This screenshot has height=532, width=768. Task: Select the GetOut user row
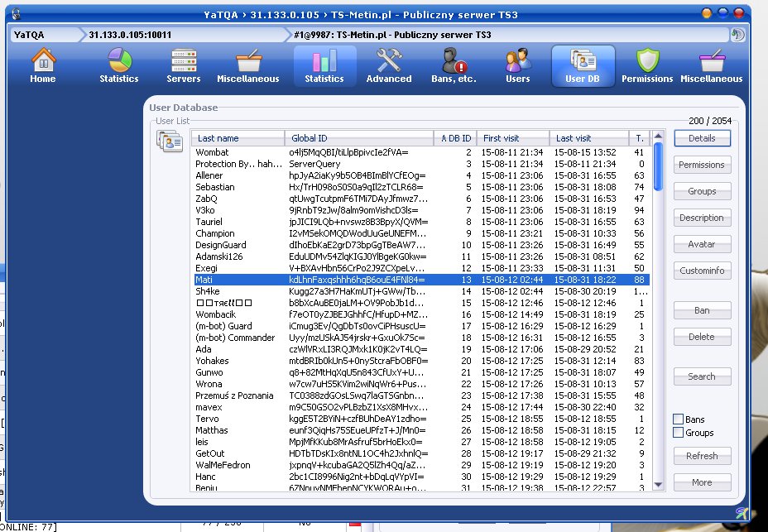422,453
